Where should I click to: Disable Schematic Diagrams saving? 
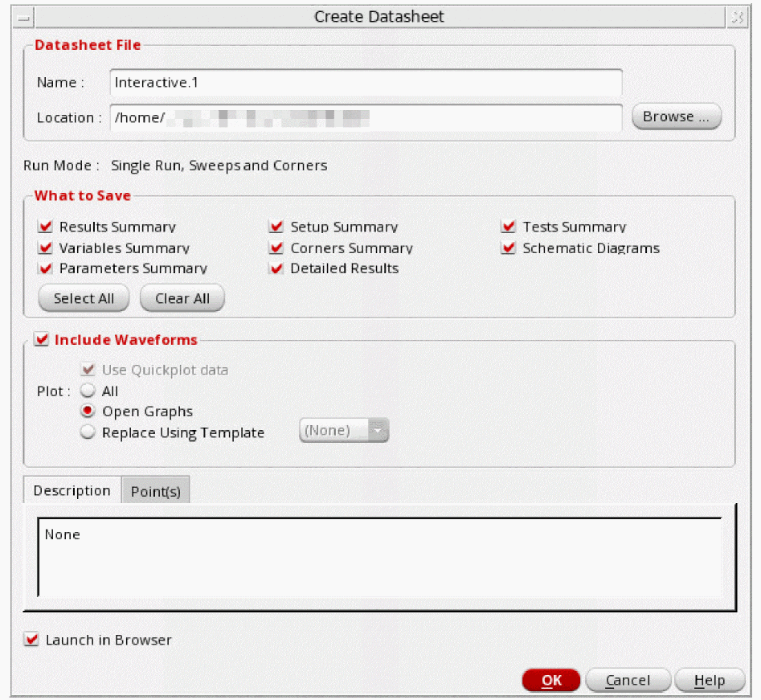tap(508, 248)
